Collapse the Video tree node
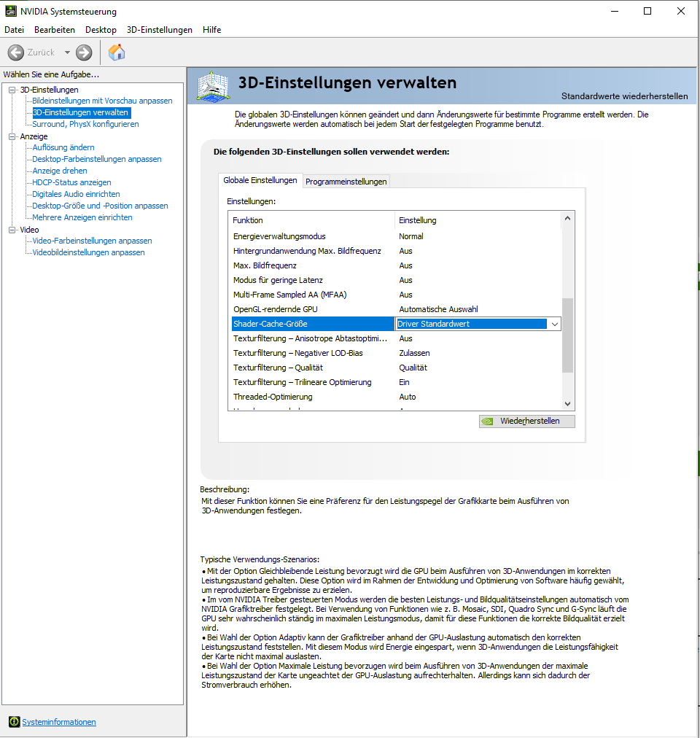Viewport: 700px width, 738px height. click(x=12, y=230)
